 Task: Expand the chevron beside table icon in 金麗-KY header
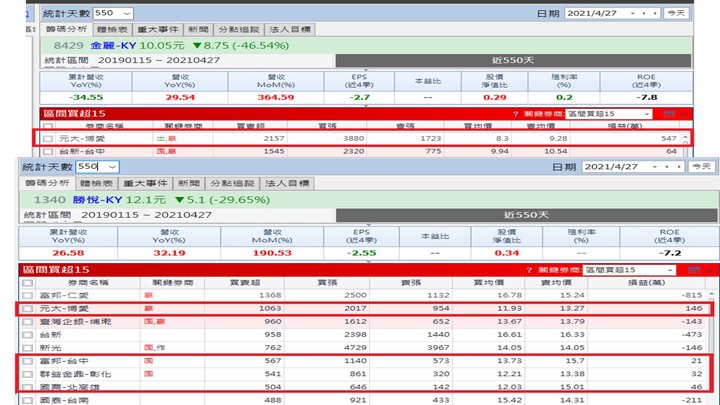click(683, 114)
